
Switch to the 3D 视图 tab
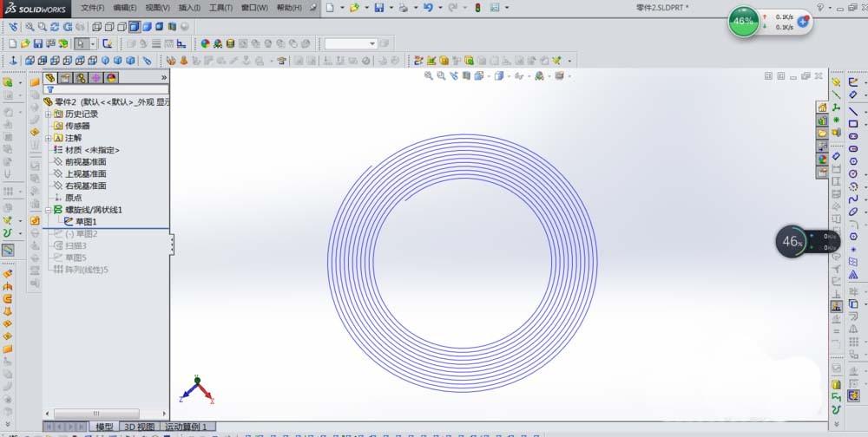click(139, 427)
